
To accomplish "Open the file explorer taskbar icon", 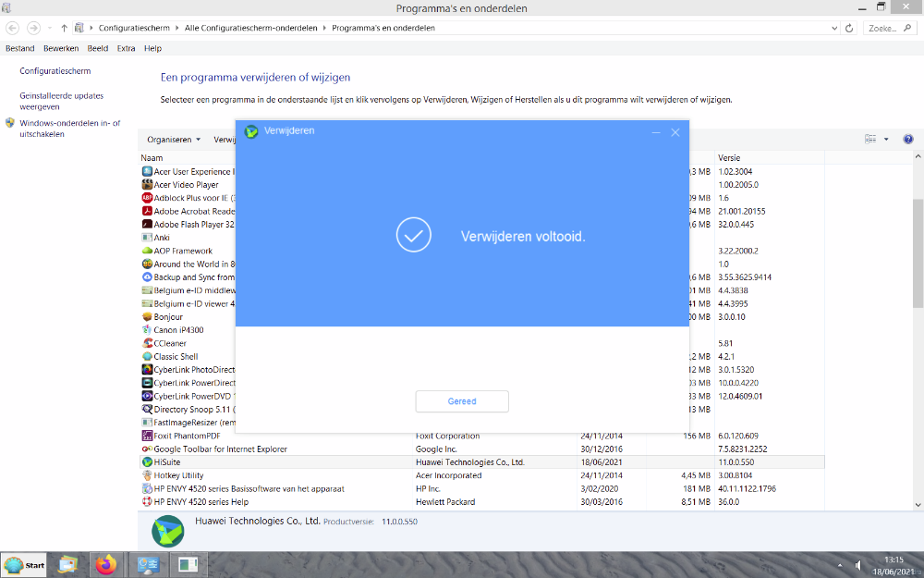I will click(67, 564).
